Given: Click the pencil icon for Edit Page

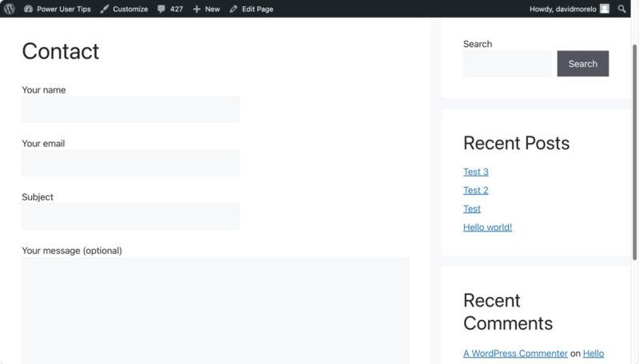Looking at the screenshot, I should pos(233,9).
